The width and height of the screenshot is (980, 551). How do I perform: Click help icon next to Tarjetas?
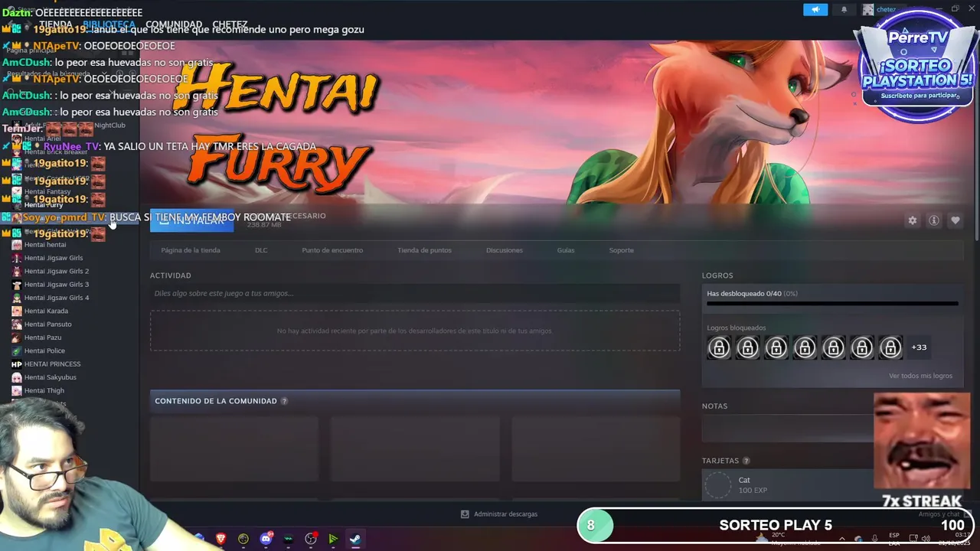pyautogui.click(x=746, y=461)
